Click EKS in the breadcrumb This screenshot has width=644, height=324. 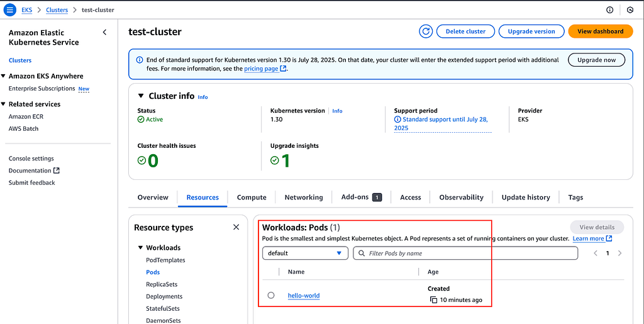pyautogui.click(x=26, y=10)
